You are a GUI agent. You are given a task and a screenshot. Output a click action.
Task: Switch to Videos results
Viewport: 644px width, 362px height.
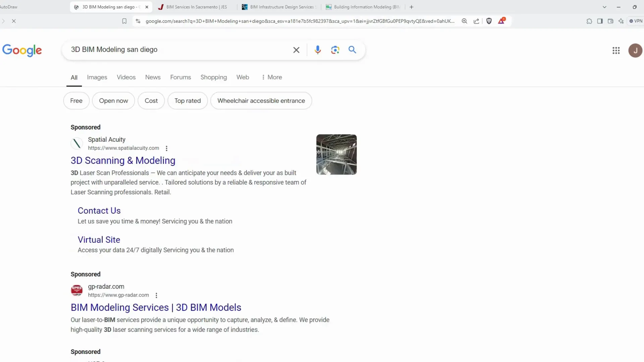[126, 77]
